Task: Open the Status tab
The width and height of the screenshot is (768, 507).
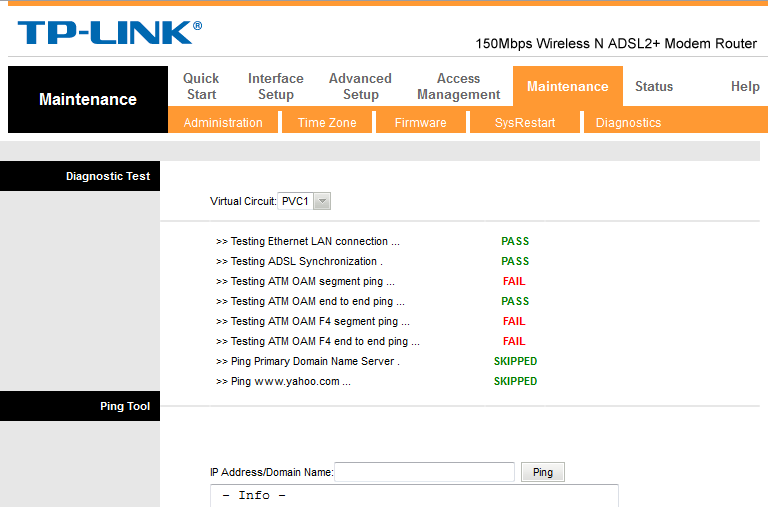Action: 654,86
